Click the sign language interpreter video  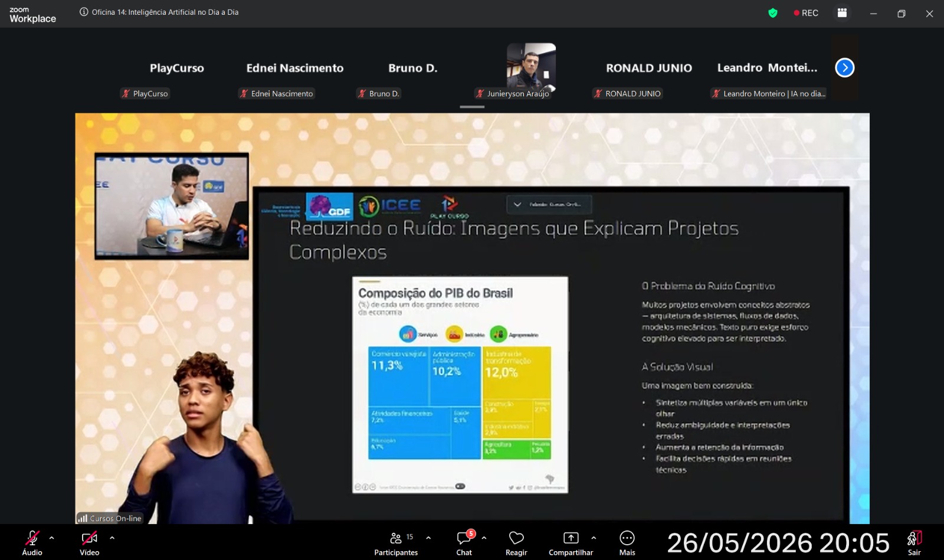206,437
